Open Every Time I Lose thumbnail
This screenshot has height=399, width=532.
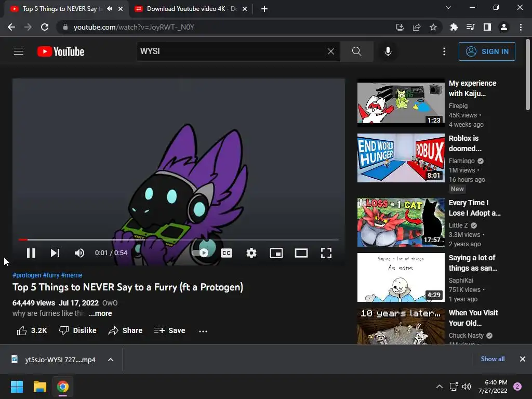[x=401, y=222]
